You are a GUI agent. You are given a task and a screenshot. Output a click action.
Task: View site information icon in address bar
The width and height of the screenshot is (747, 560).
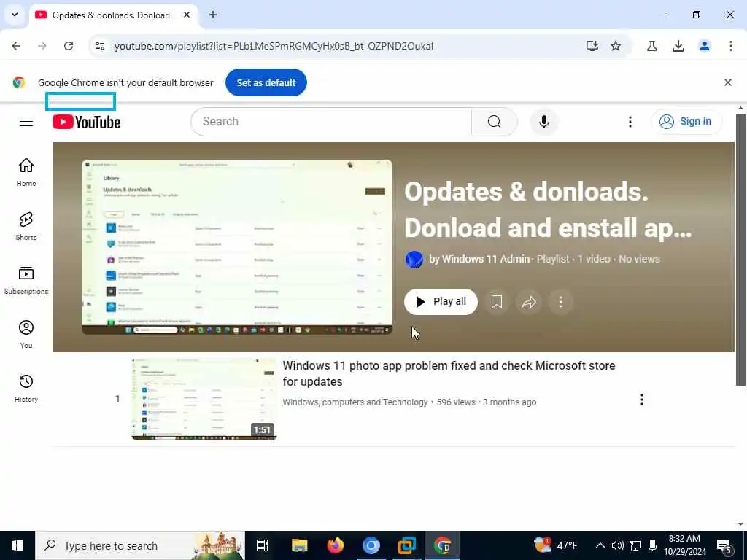(x=99, y=46)
